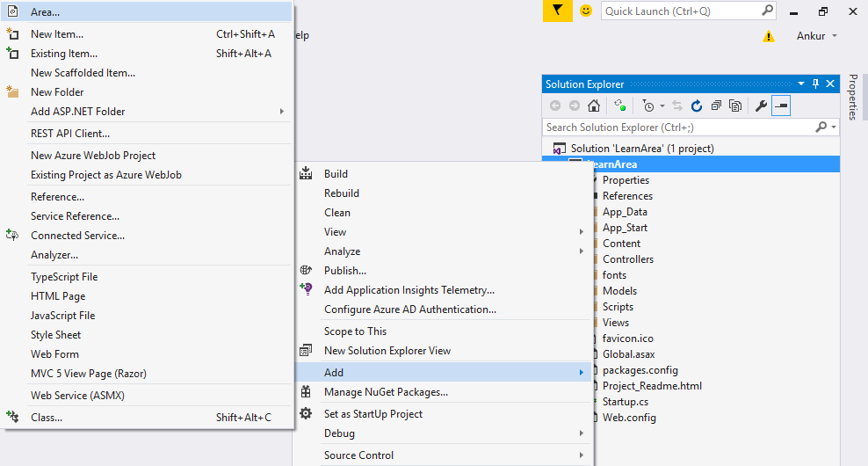Click the Search Solution Explorer field
This screenshot has width=868, height=466.
click(678, 127)
